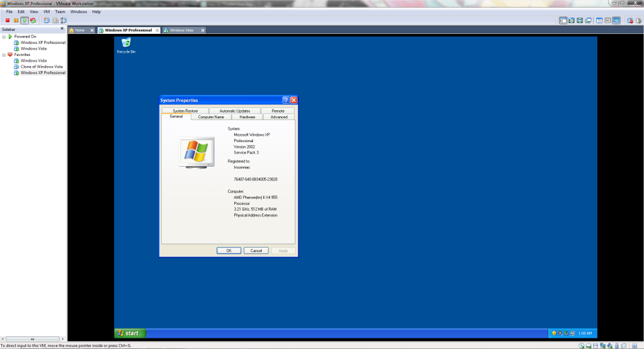
Task: Click the Revert to Snapshot toolbar icon
Action: pos(55,21)
